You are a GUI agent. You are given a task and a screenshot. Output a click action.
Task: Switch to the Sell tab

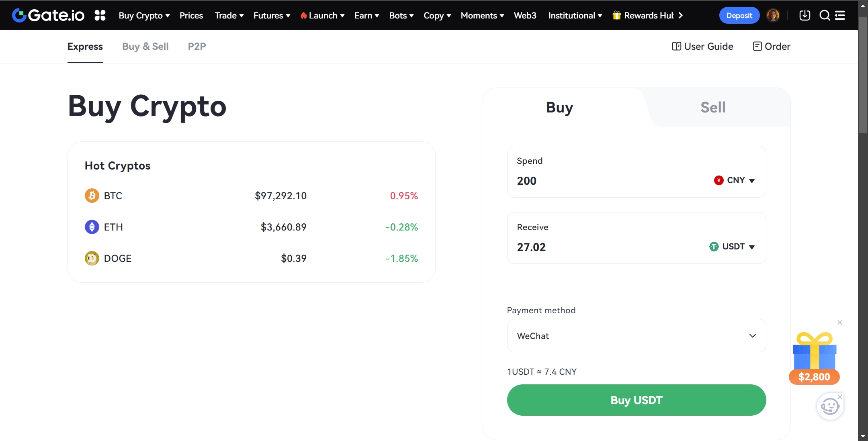coord(713,107)
